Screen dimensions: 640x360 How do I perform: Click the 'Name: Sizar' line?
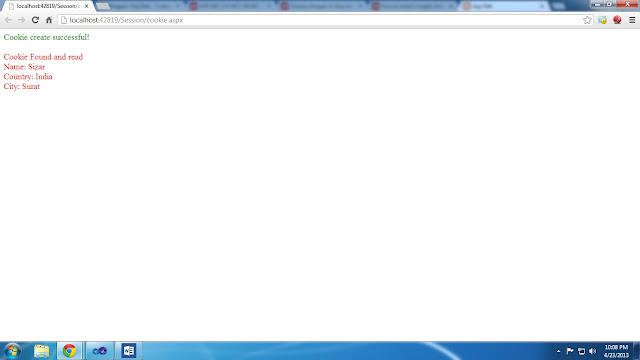coord(24,67)
